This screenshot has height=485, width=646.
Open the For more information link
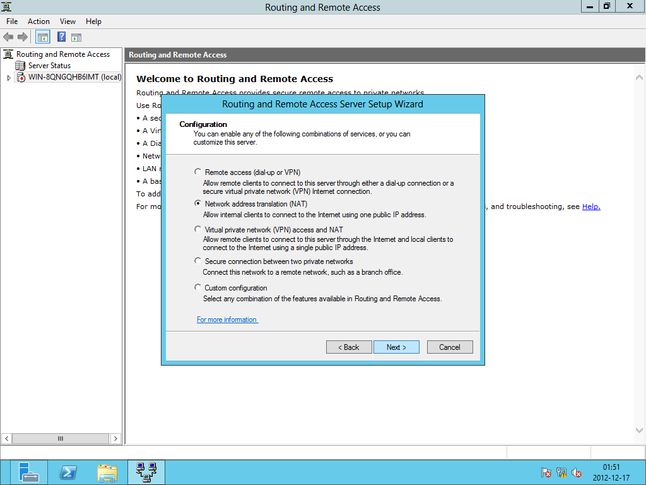pos(227,319)
